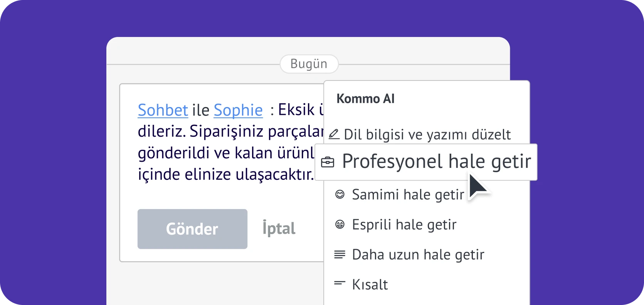Select "Dil bilgisi ve yazımı düzelt" option
The image size is (644, 305).
click(427, 134)
